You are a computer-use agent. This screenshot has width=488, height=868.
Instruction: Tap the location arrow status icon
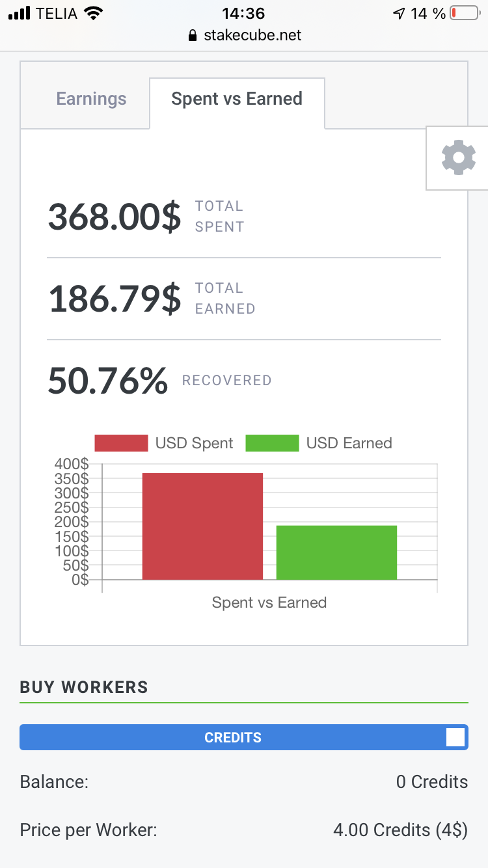pyautogui.click(x=399, y=13)
